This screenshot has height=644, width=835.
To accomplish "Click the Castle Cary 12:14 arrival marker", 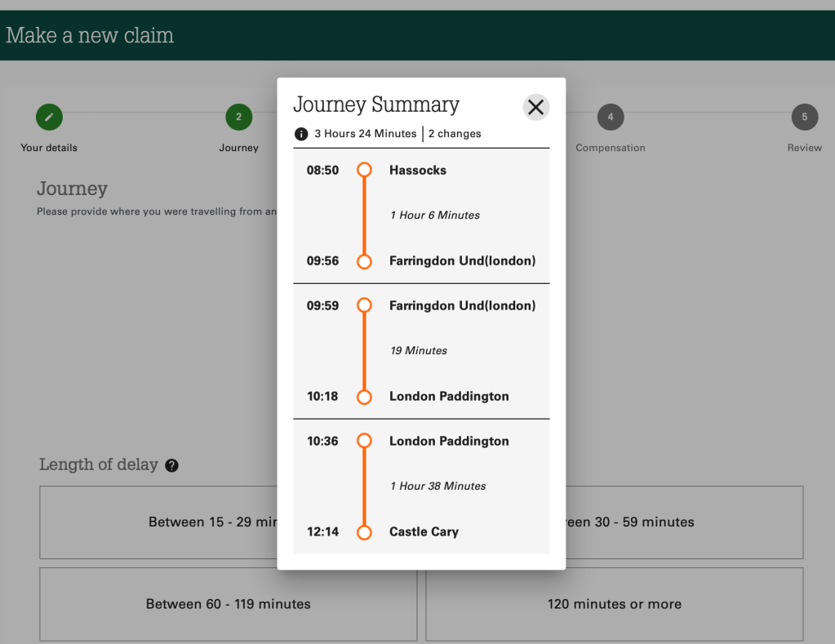I will pyautogui.click(x=365, y=532).
